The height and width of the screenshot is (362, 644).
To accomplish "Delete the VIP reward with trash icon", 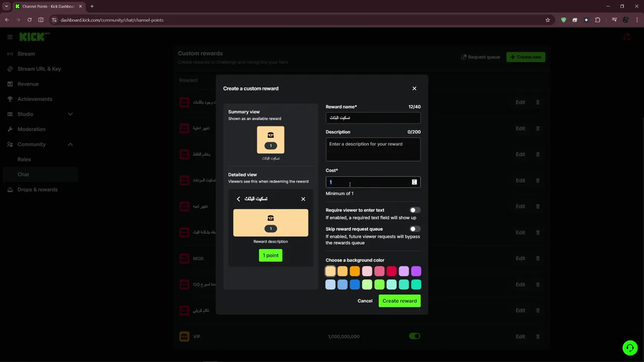I will click(537, 336).
